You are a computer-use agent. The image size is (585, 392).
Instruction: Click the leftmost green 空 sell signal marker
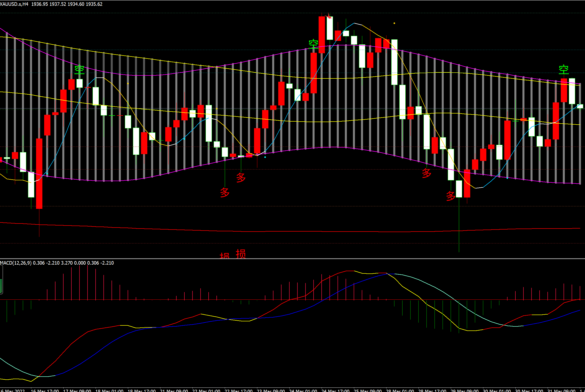click(79, 69)
